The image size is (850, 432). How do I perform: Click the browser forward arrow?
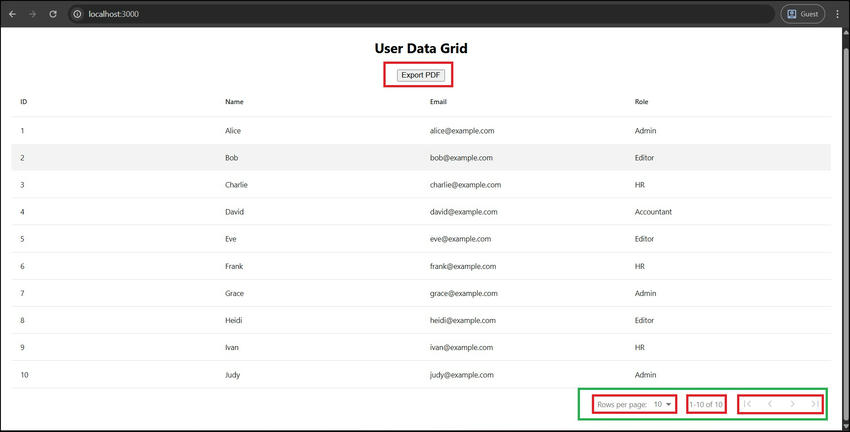[x=33, y=14]
